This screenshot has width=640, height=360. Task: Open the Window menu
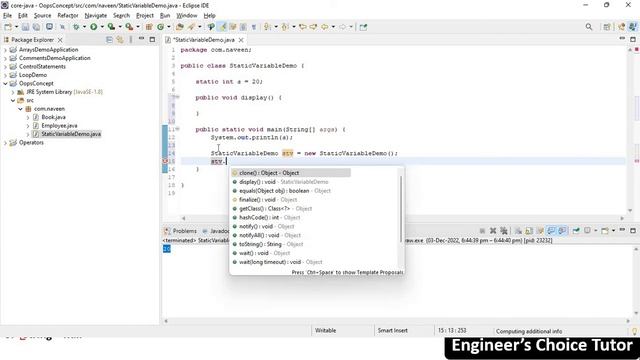(x=187, y=16)
